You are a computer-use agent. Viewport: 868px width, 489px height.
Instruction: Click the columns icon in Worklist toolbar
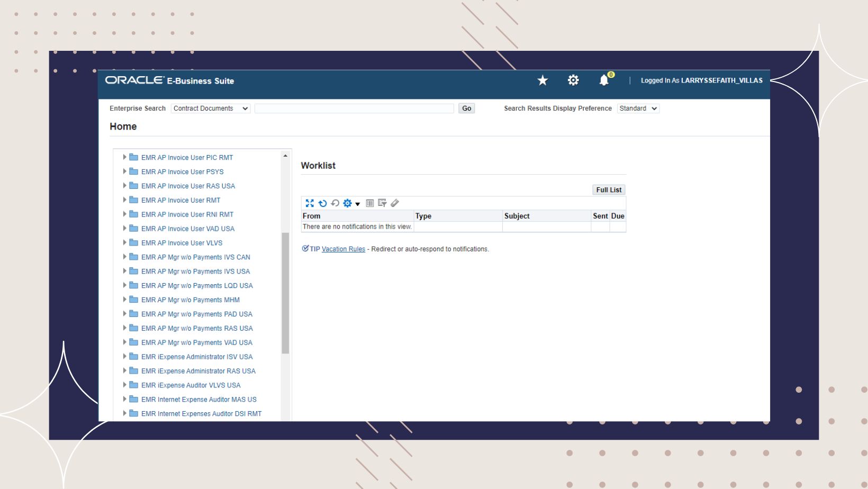click(370, 203)
